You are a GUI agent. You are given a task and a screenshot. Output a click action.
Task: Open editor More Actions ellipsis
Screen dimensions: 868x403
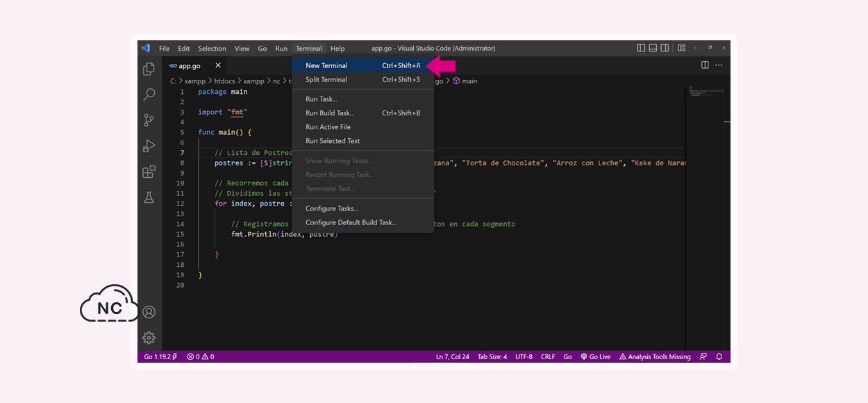(719, 65)
